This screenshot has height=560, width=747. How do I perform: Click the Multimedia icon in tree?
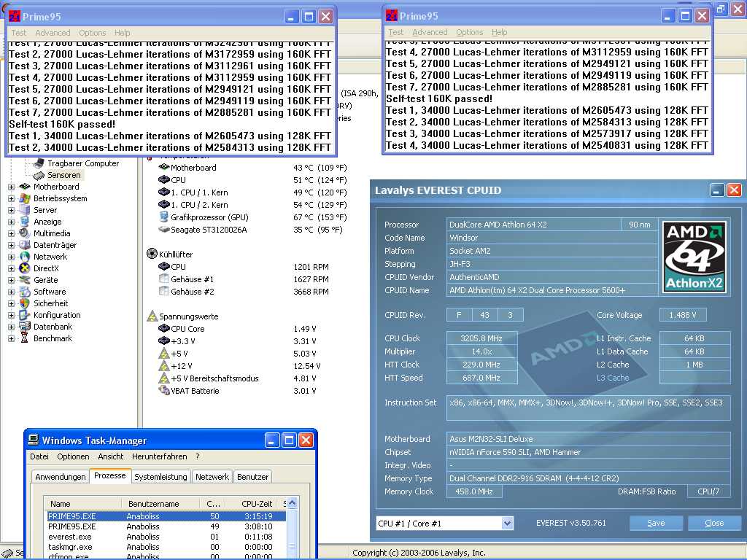[24, 233]
